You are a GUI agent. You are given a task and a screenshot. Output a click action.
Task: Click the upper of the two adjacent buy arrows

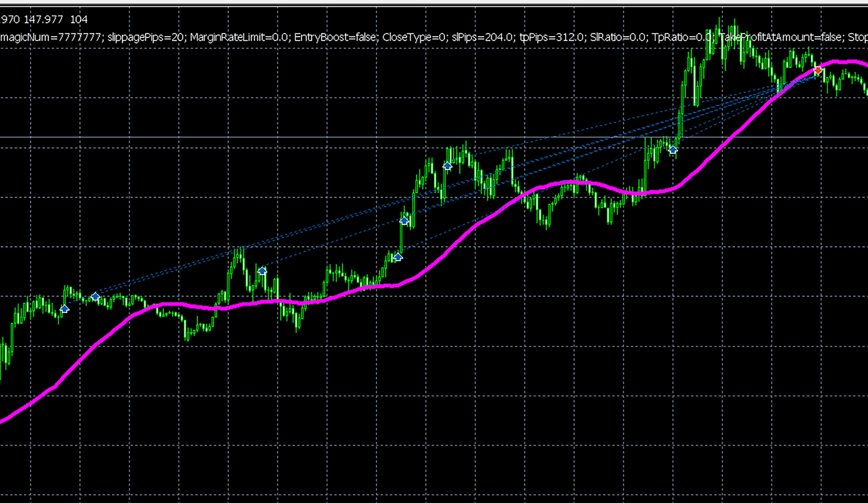(404, 221)
